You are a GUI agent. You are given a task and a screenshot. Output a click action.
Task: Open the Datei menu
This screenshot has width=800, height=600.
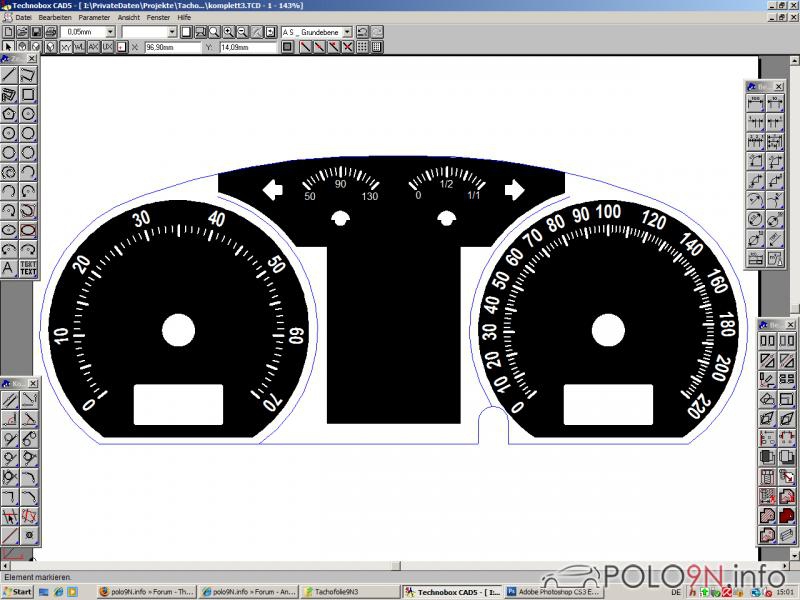(23, 18)
